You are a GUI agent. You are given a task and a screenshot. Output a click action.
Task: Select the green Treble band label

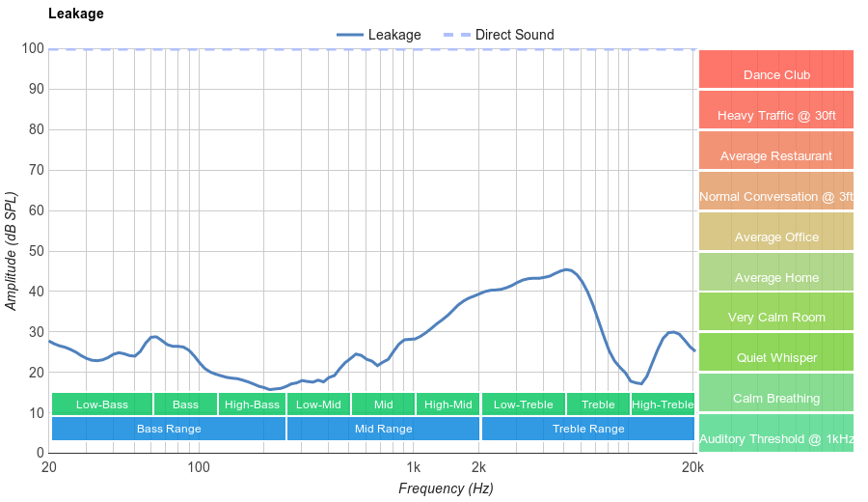(598, 404)
